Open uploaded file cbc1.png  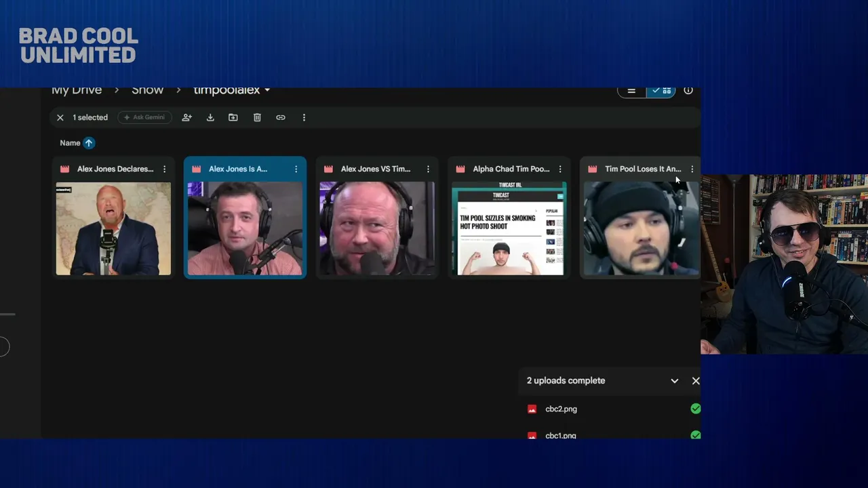(x=561, y=435)
